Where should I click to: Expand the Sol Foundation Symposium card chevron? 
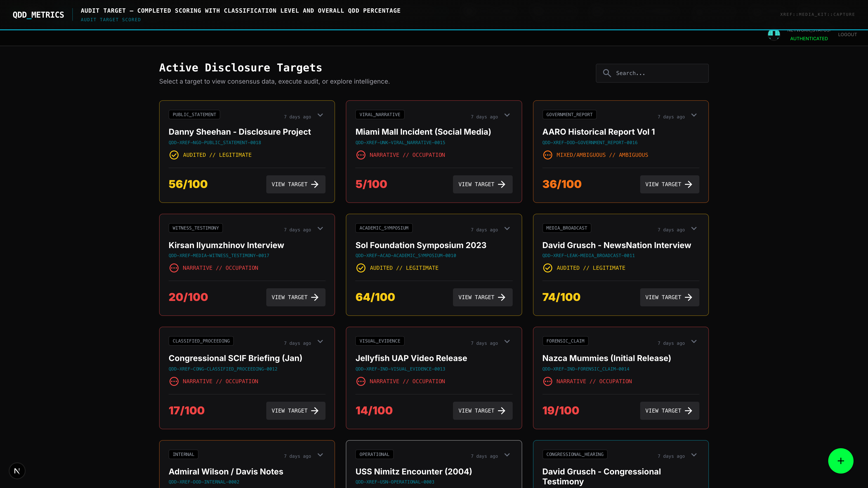point(507,228)
